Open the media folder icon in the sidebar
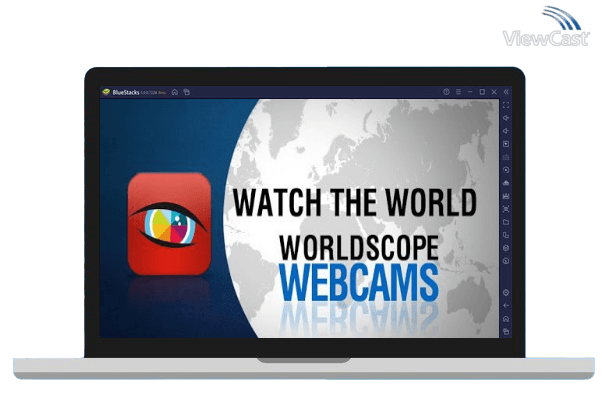602x414 pixels. 506,222
